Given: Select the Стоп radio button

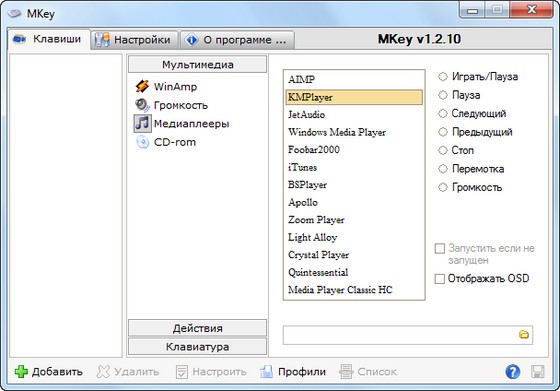Looking at the screenshot, I should click(x=443, y=150).
